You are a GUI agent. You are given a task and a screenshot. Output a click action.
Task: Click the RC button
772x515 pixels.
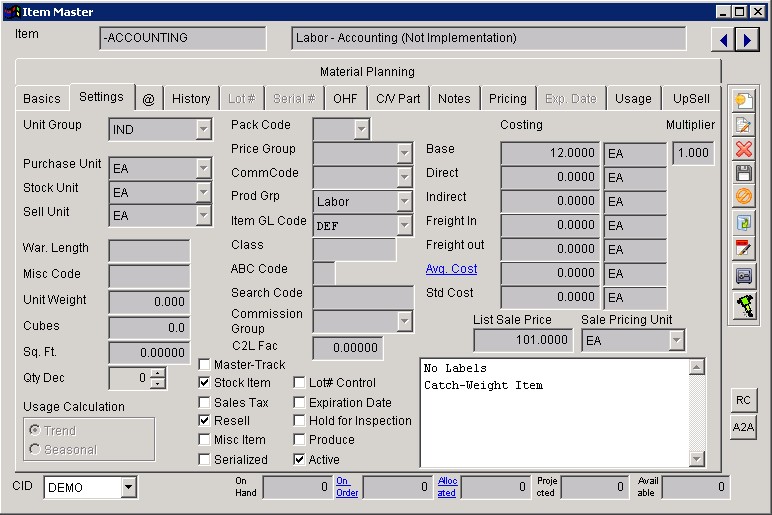tap(743, 400)
